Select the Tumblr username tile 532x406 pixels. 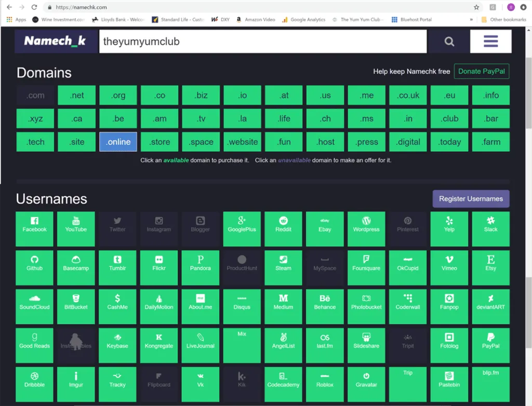tap(117, 267)
